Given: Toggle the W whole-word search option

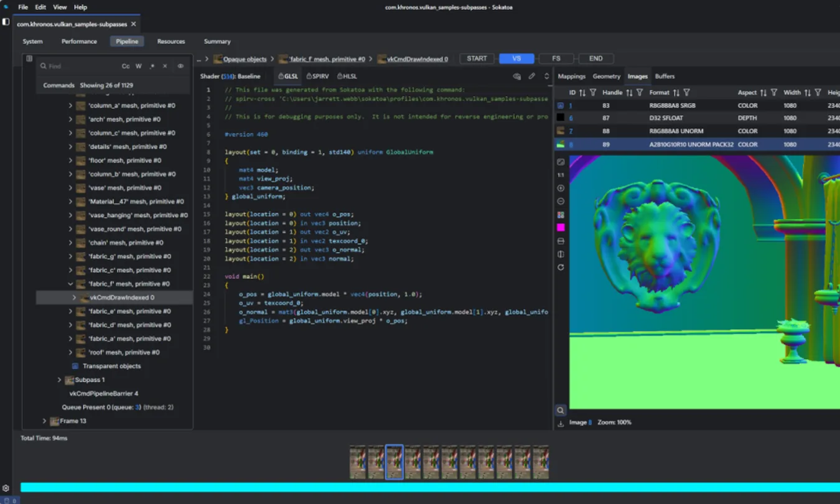Looking at the screenshot, I should (139, 66).
